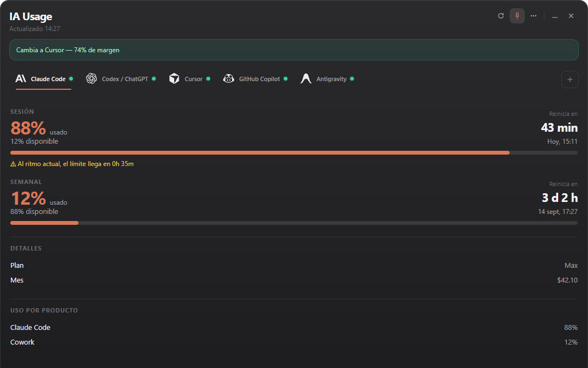Click the 88% session usage figure

[x=28, y=128]
